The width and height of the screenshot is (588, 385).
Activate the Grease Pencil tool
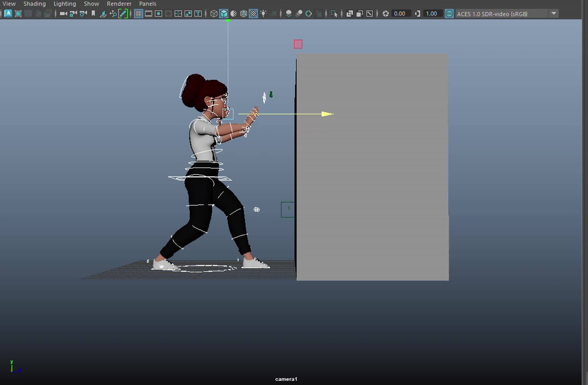point(123,13)
